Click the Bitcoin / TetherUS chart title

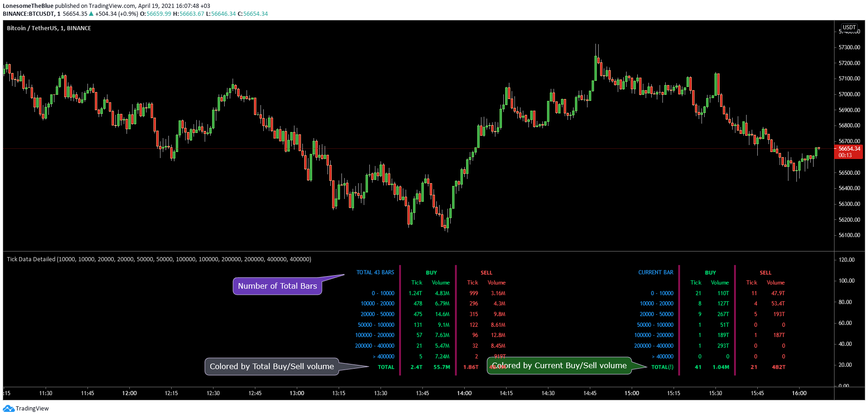click(49, 28)
